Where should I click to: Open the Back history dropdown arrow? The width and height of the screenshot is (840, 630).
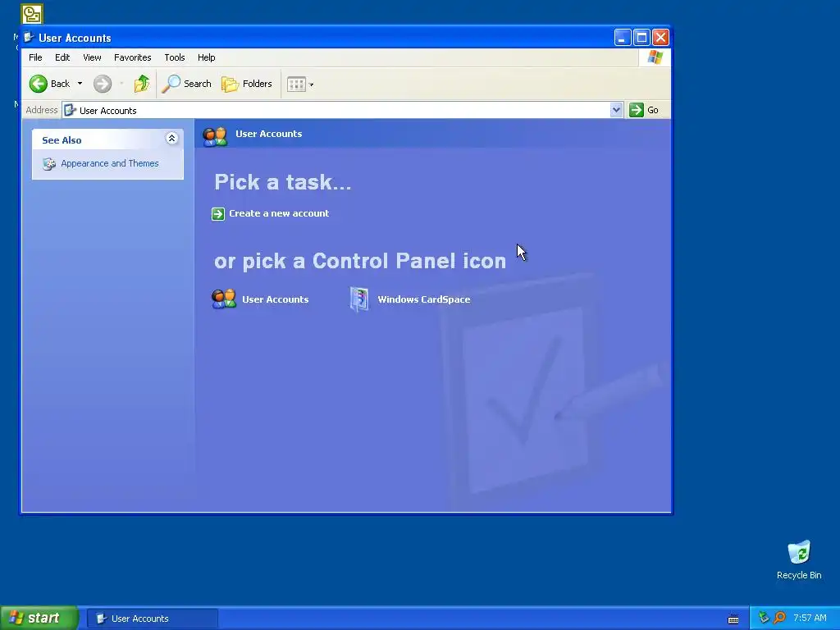pyautogui.click(x=80, y=84)
